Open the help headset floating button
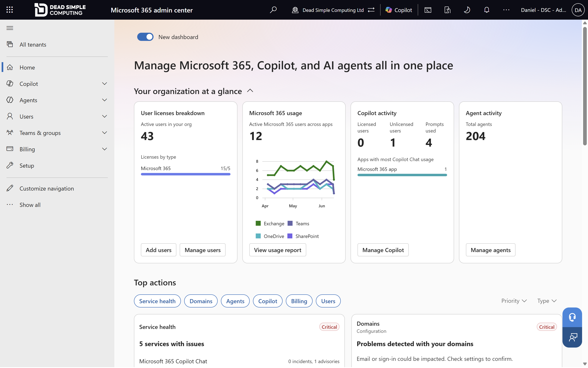The height and width of the screenshot is (368, 588). [572, 317]
